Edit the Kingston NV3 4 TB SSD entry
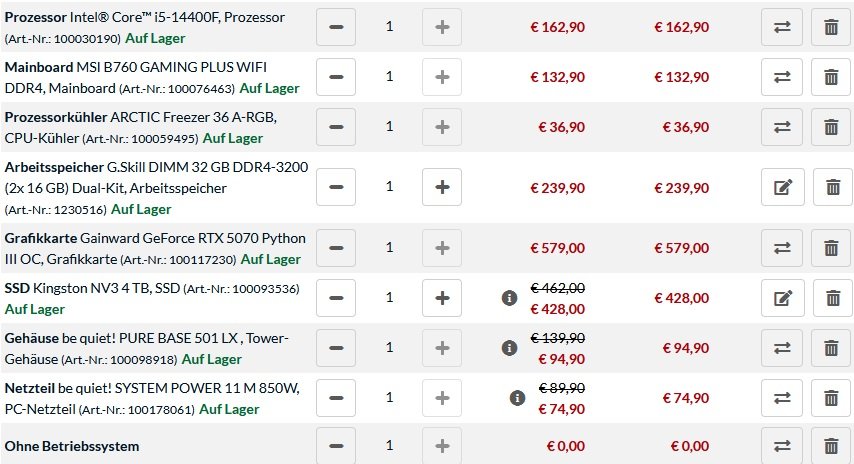The image size is (854, 464). (783, 298)
